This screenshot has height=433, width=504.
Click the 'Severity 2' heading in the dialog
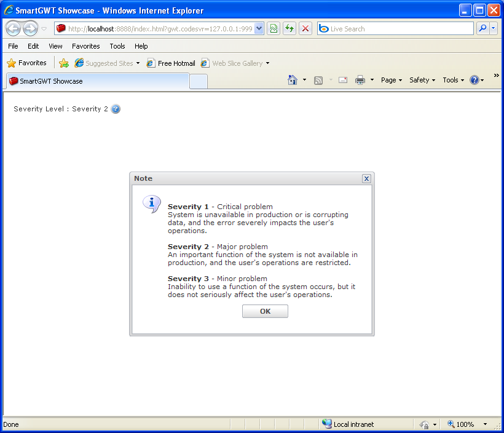[188, 247]
